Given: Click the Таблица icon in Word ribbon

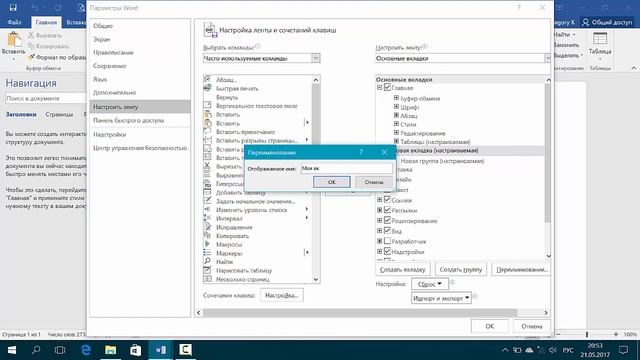Looking at the screenshot, I should coord(600,39).
